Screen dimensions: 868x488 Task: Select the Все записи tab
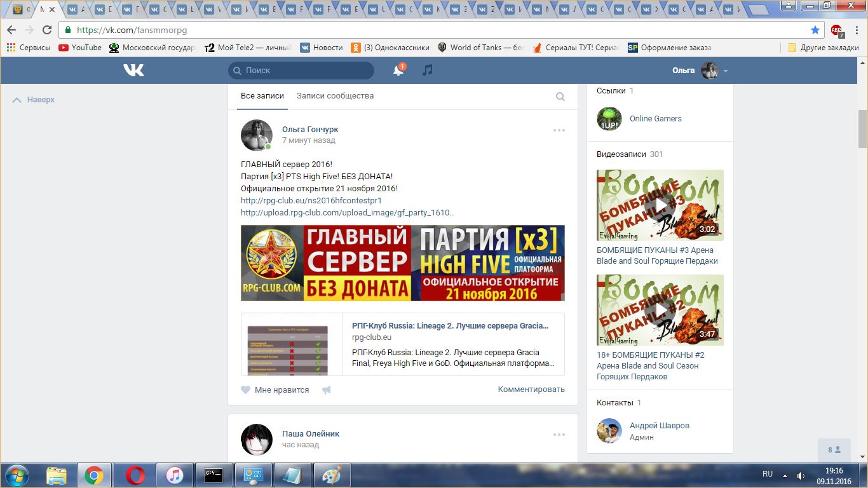(262, 96)
